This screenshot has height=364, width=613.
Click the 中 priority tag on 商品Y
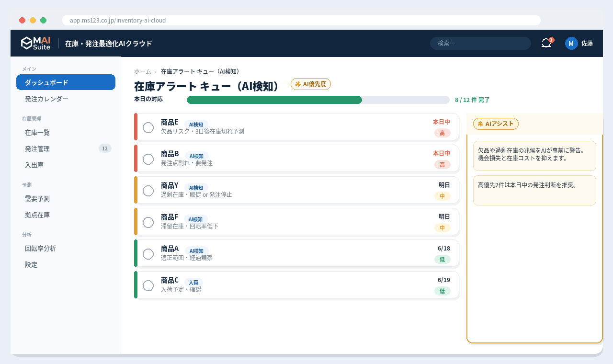point(442,196)
